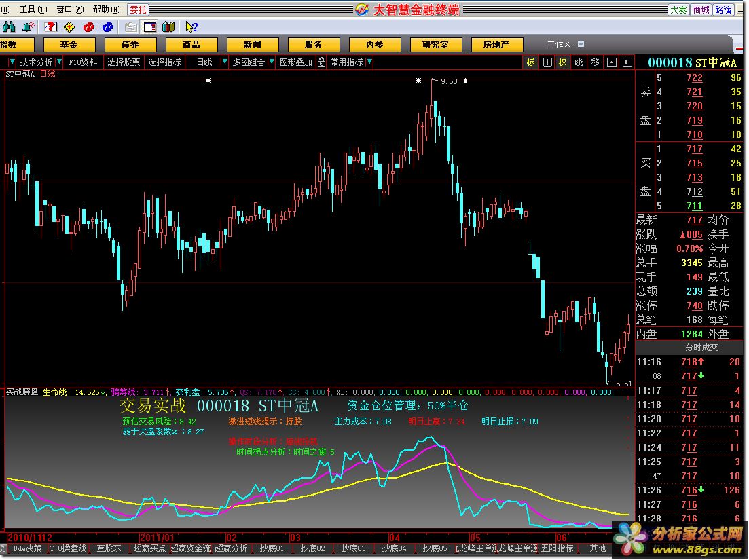Open the 窗口(W) menu
Screen dimensions: 749x560
[70, 9]
